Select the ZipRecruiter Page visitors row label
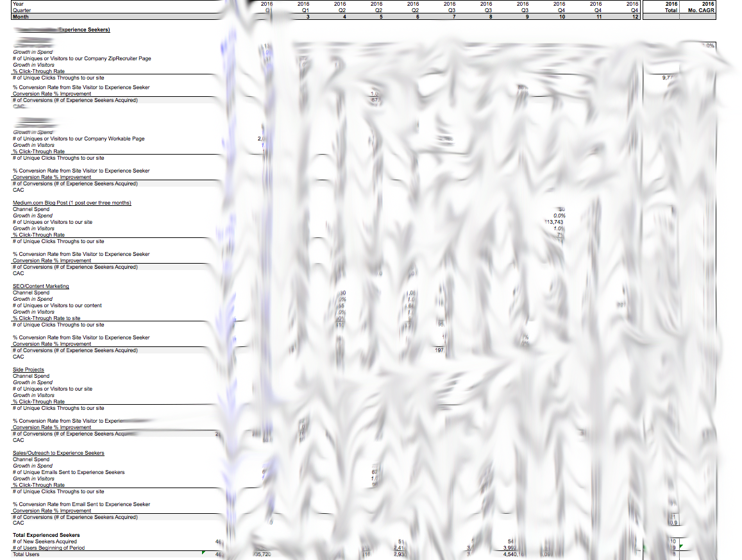The height and width of the screenshot is (560, 742). (82, 59)
